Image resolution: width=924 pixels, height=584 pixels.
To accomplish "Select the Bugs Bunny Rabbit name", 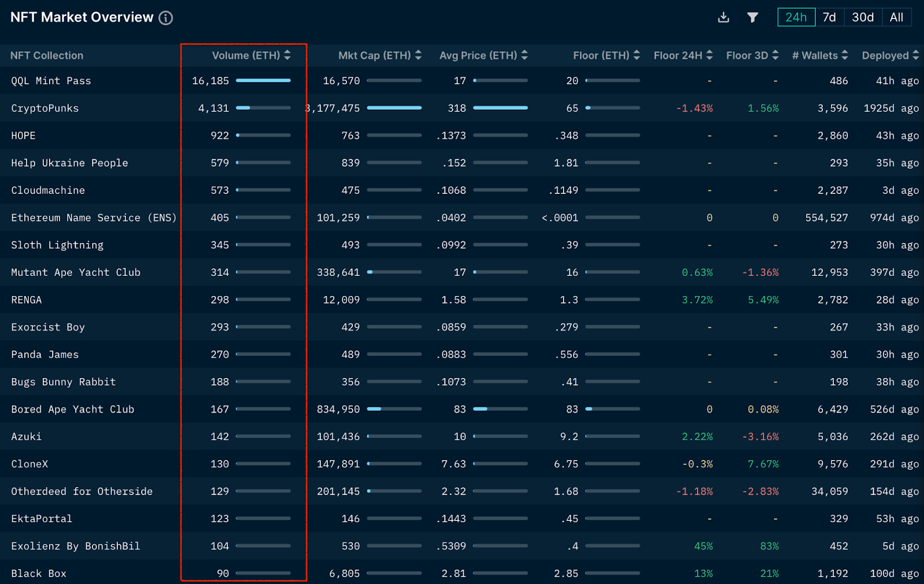I will click(x=64, y=382).
